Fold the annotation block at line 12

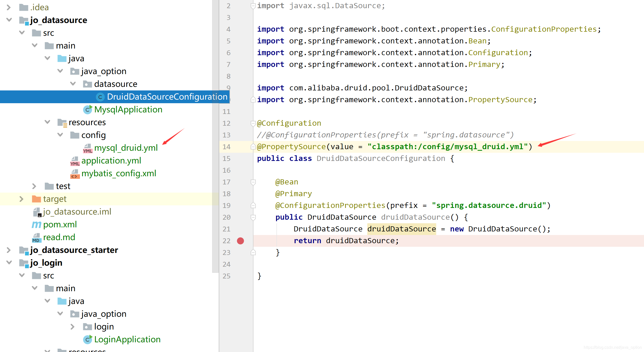click(253, 123)
